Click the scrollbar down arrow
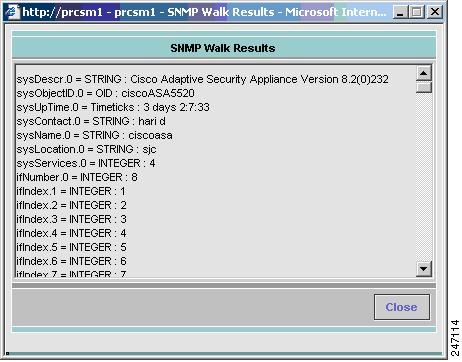This screenshot has height=362, width=462. 424,269
